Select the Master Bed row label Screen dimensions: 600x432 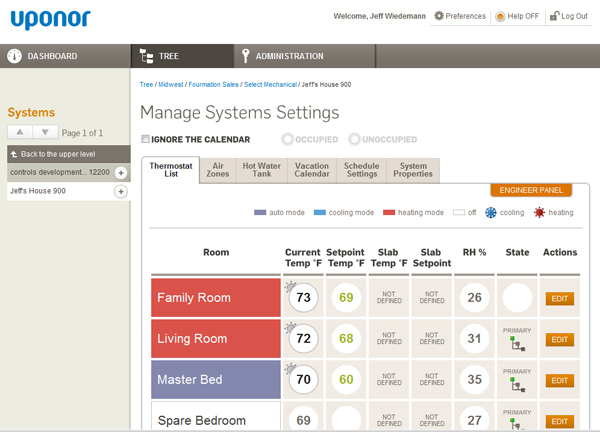coord(216,380)
